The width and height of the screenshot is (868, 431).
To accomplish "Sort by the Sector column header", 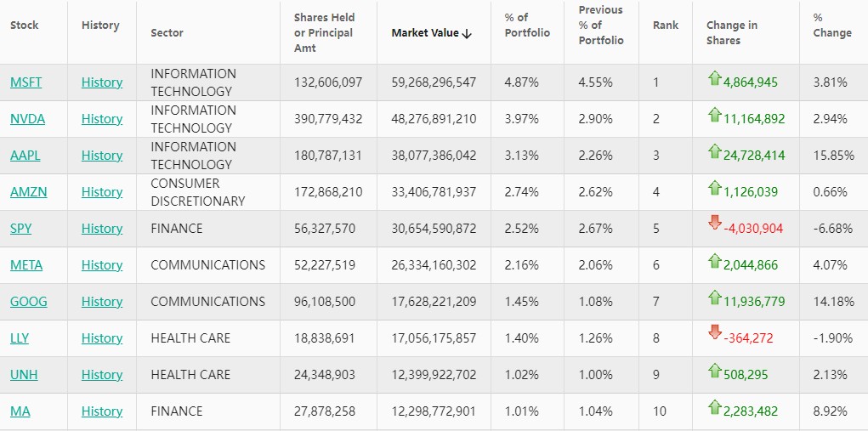I will pyautogui.click(x=167, y=33).
